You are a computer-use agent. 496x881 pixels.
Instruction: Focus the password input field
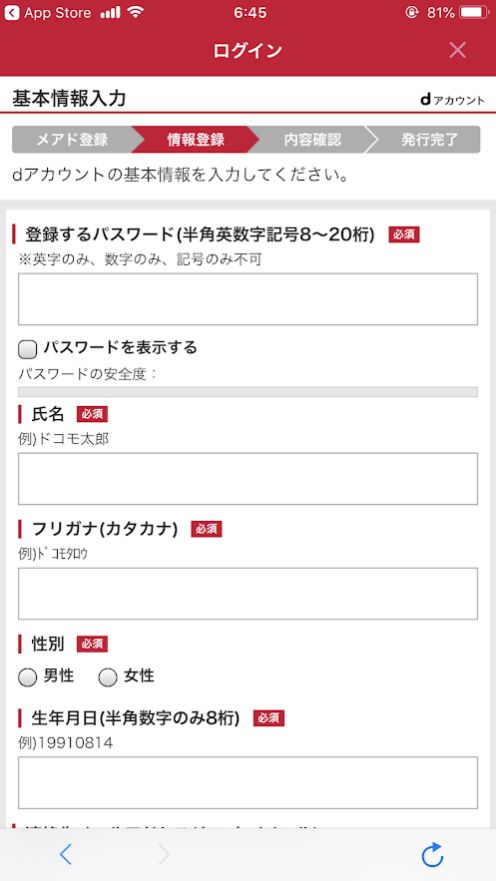pos(248,299)
